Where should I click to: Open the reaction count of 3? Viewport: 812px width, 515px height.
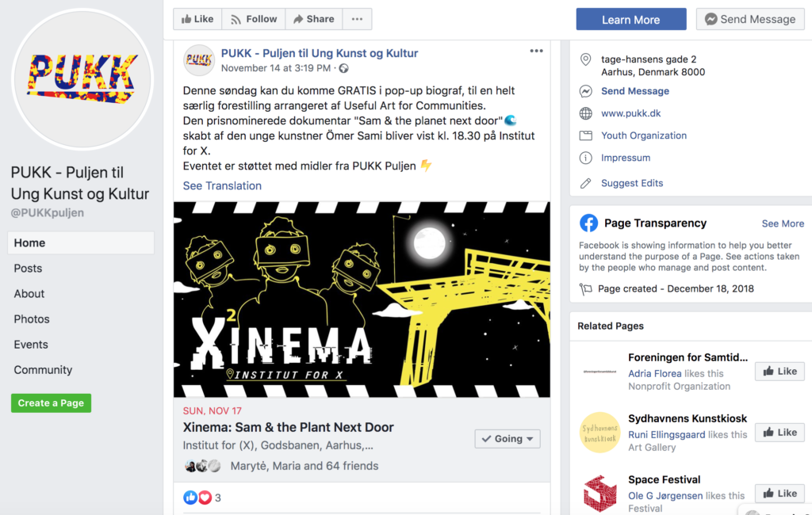[x=218, y=498]
